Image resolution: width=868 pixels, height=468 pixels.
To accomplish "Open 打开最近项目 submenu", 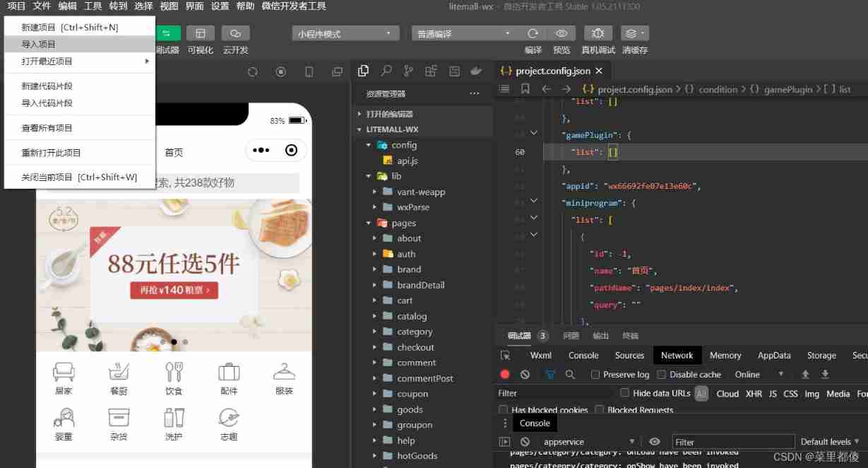I will (x=79, y=62).
